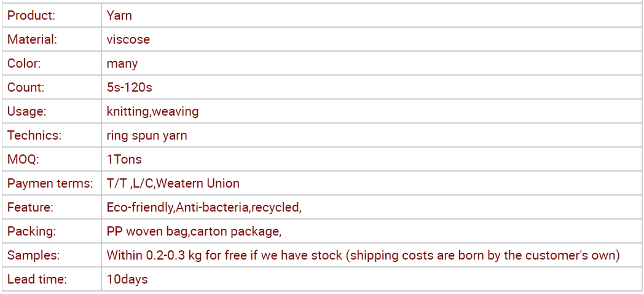Click the Material label
The image size is (644, 294).
pyautogui.click(x=32, y=39)
